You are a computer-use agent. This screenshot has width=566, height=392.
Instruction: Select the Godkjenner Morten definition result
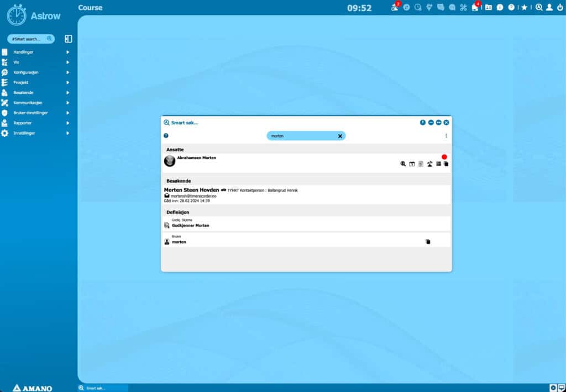click(306, 223)
